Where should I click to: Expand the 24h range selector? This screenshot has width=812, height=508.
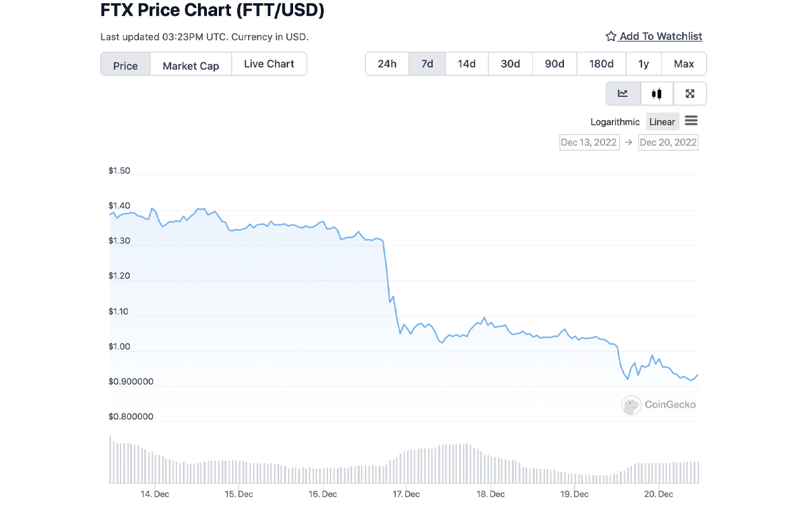[386, 63]
